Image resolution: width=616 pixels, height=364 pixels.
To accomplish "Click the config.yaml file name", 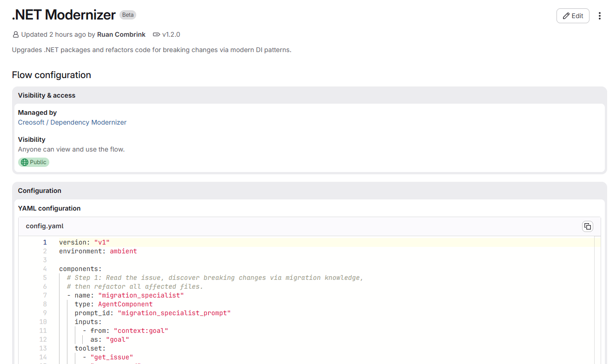I will click(45, 226).
